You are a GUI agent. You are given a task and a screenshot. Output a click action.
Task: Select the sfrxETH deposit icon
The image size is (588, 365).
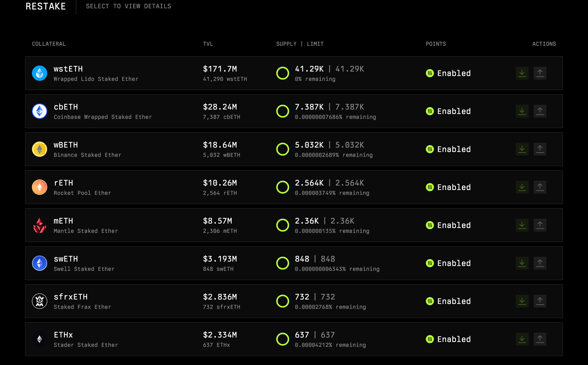(x=522, y=301)
